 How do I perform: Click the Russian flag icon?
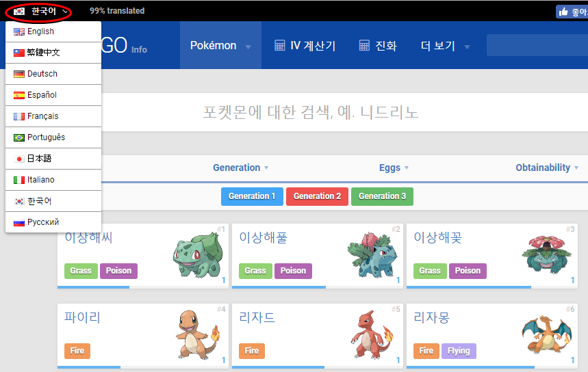pos(19,223)
